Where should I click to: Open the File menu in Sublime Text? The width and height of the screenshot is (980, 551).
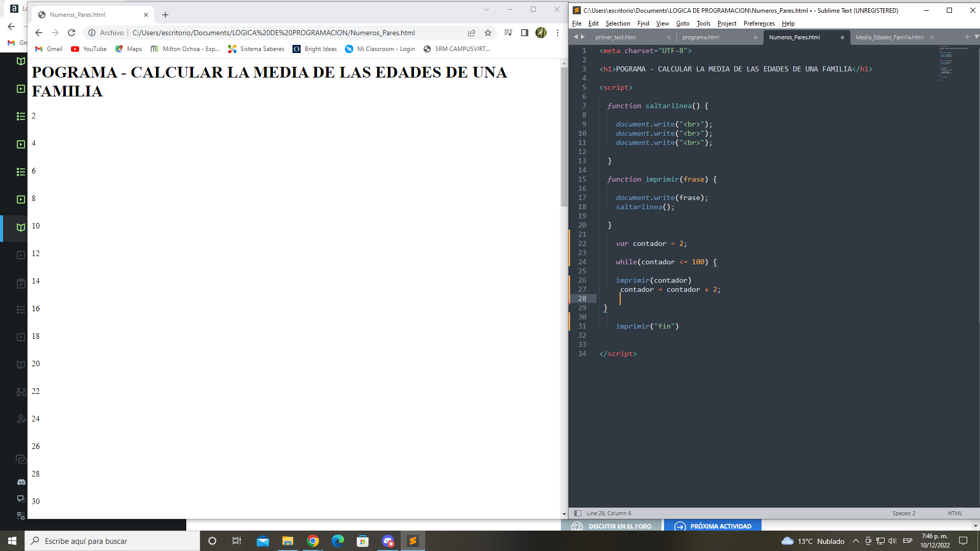click(577, 23)
